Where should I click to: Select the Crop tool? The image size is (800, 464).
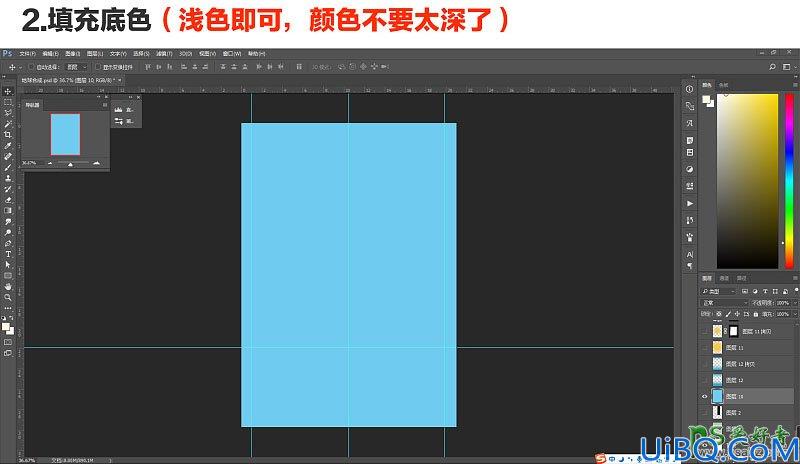tap(8, 135)
